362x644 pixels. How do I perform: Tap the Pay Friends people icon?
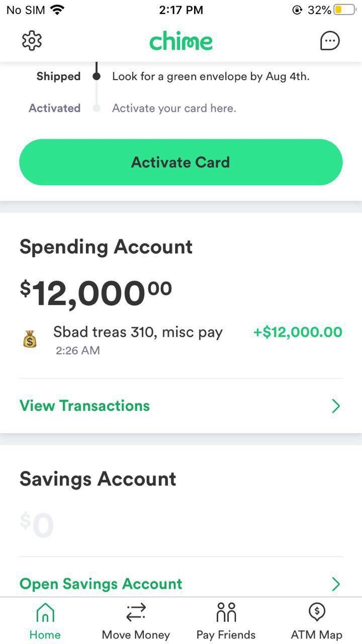[x=226, y=612]
